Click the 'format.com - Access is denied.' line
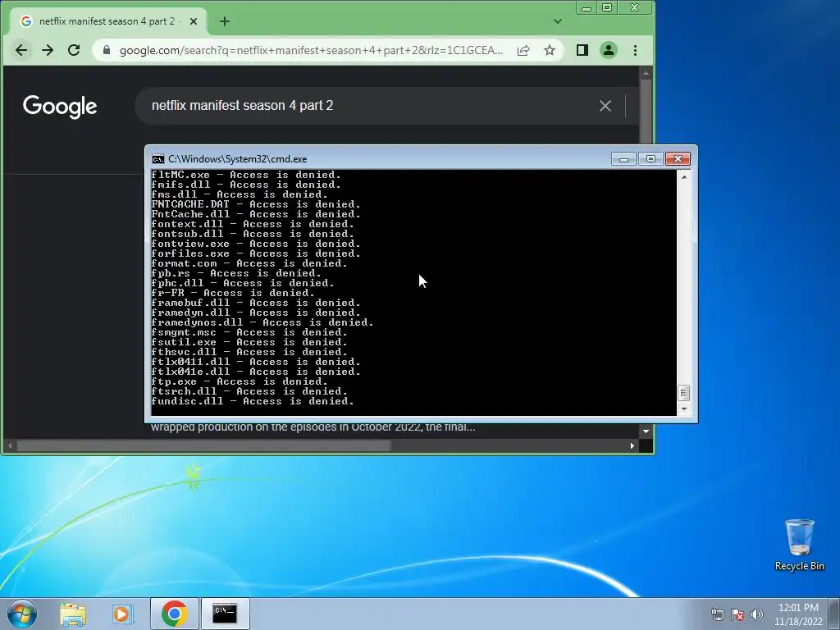 coord(249,263)
